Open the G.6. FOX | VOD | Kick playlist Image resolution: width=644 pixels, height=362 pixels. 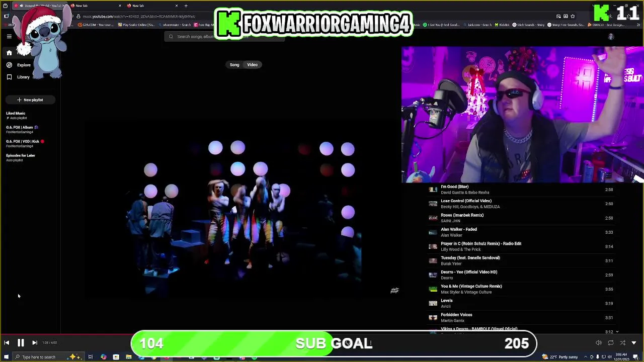25,143
